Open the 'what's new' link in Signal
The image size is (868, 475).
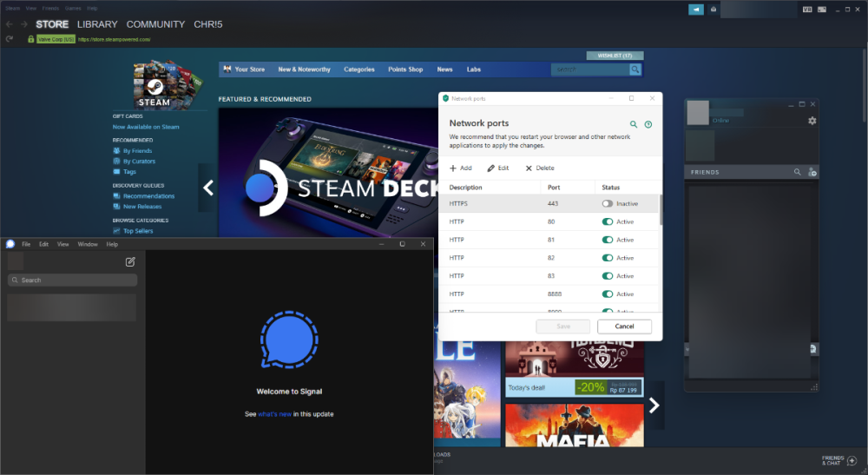click(274, 414)
